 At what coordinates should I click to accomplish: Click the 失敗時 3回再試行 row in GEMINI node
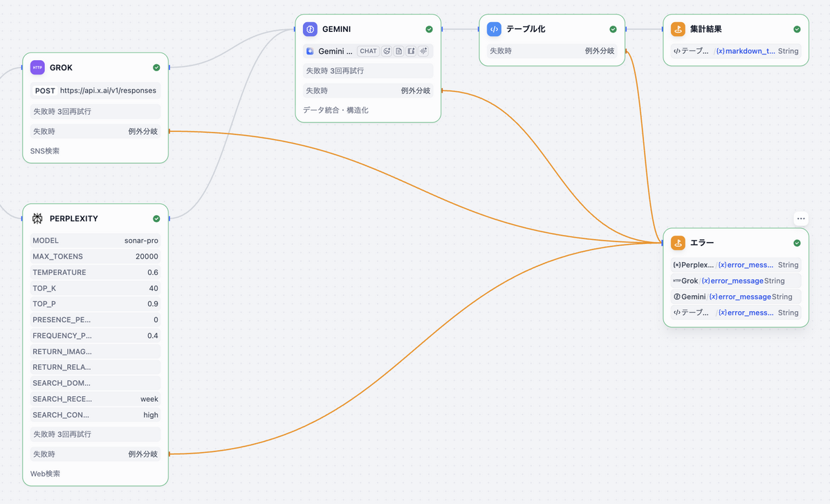tap(368, 71)
